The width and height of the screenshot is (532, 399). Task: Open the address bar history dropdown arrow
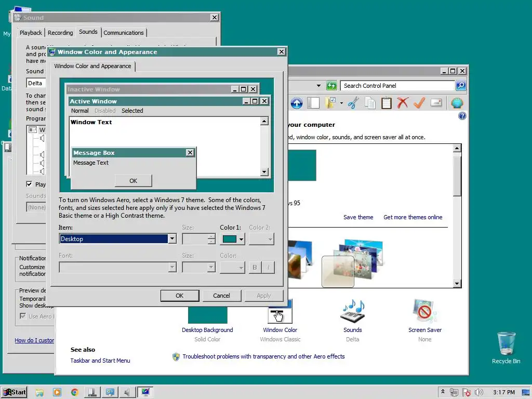click(318, 86)
